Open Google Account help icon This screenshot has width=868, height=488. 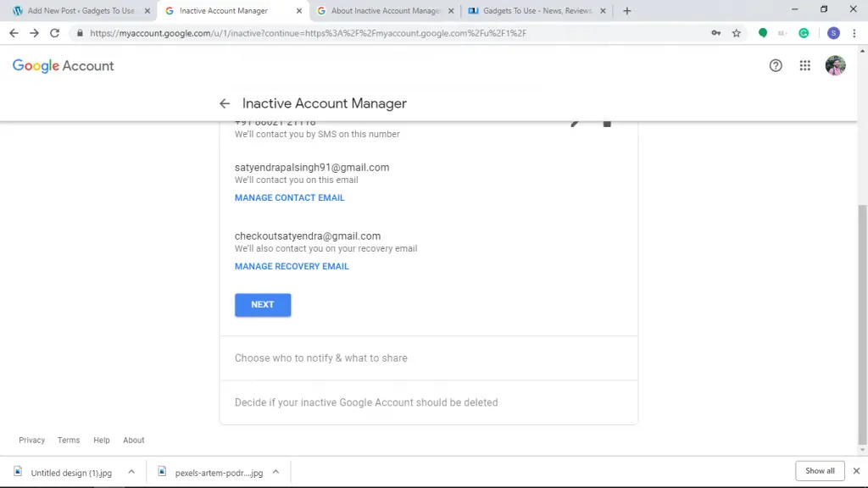click(776, 65)
